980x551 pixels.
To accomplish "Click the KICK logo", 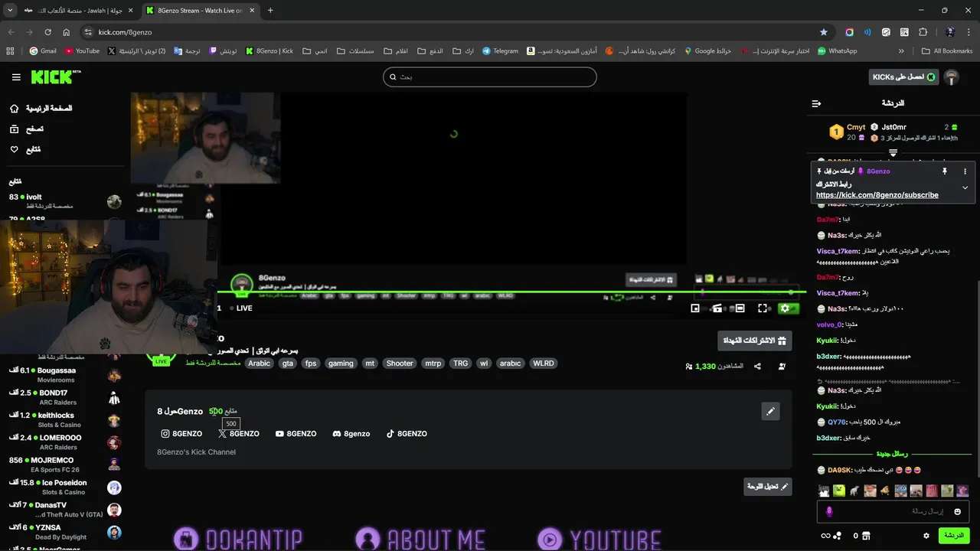I will pos(56,77).
